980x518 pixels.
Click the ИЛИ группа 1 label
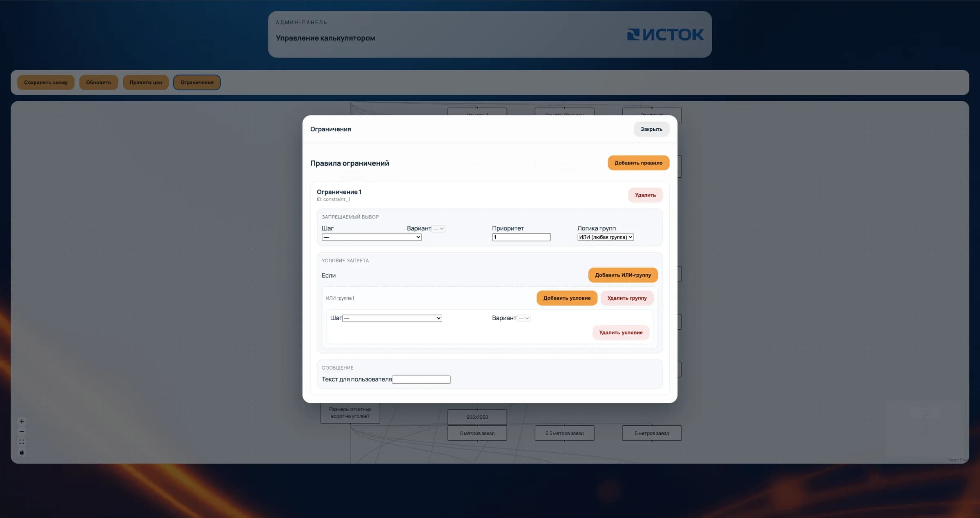tap(340, 298)
